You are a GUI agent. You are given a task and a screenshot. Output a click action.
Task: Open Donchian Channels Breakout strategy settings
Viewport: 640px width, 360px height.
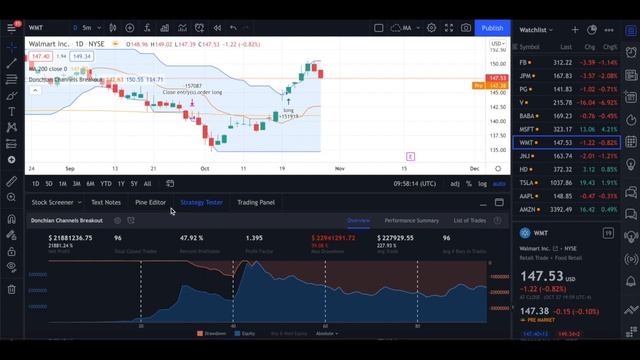coord(118,220)
